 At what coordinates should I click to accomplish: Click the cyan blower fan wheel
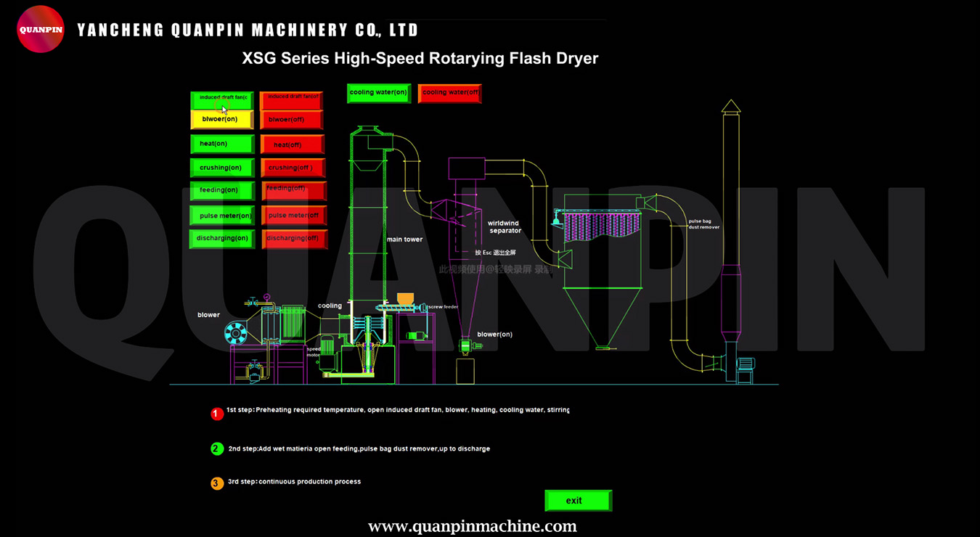[236, 333]
